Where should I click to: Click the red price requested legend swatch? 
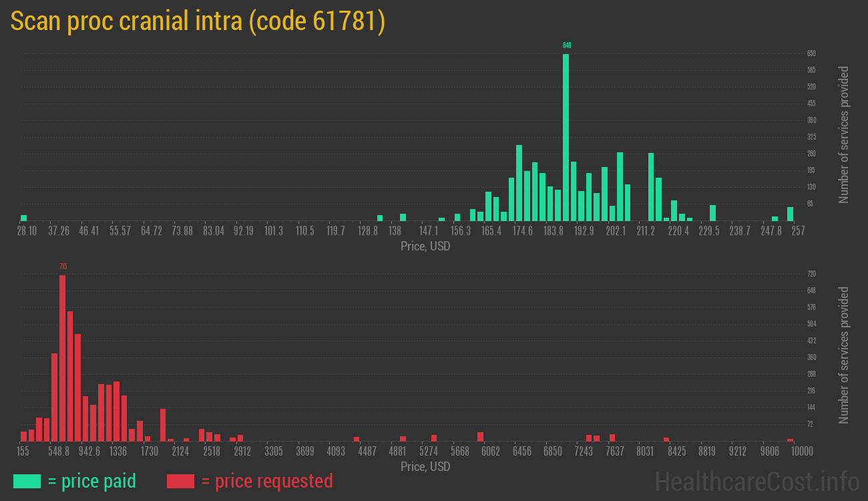click(x=180, y=481)
